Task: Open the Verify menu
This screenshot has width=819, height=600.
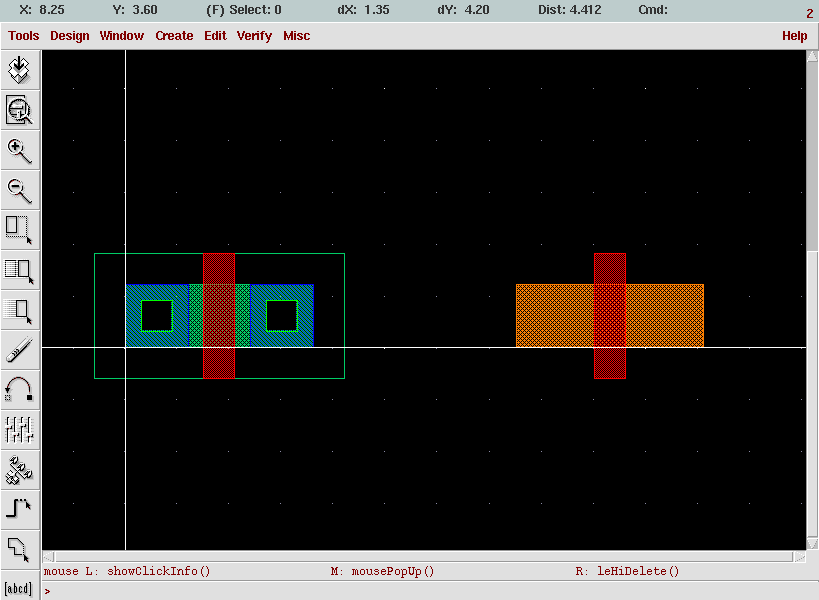Action: [254, 36]
